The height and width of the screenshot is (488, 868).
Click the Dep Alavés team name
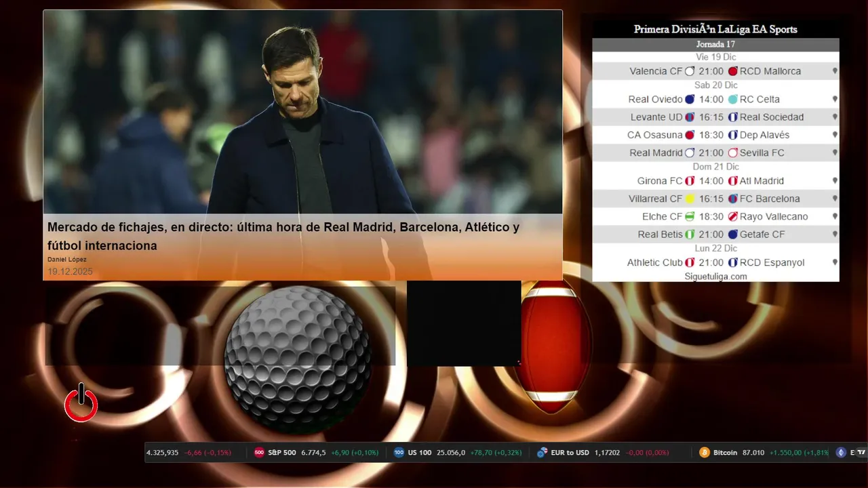764,135
